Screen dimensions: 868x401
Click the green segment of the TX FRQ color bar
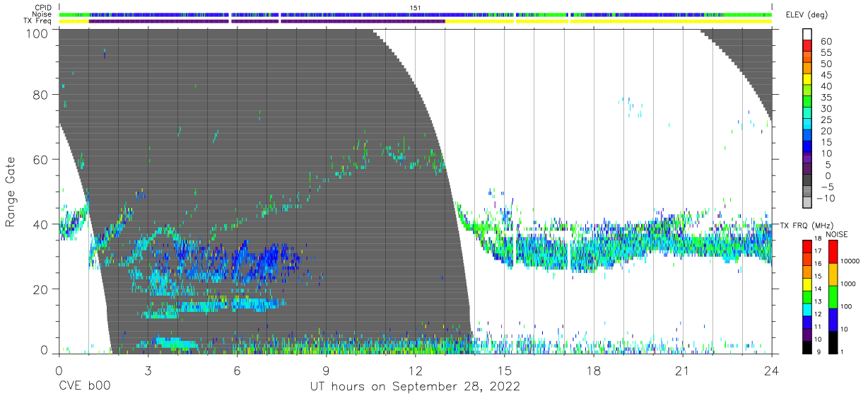coord(808,296)
